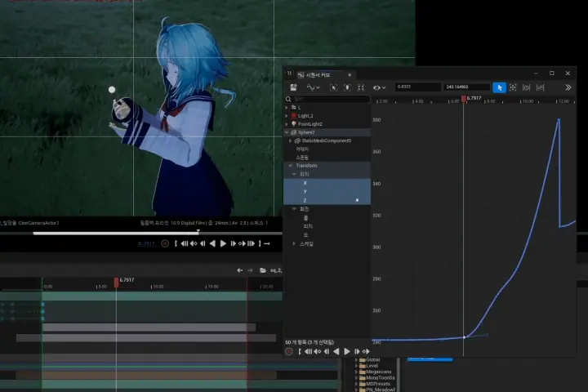Jump to previous key in curve editor transport
This screenshot has width=588, height=392.
point(318,351)
